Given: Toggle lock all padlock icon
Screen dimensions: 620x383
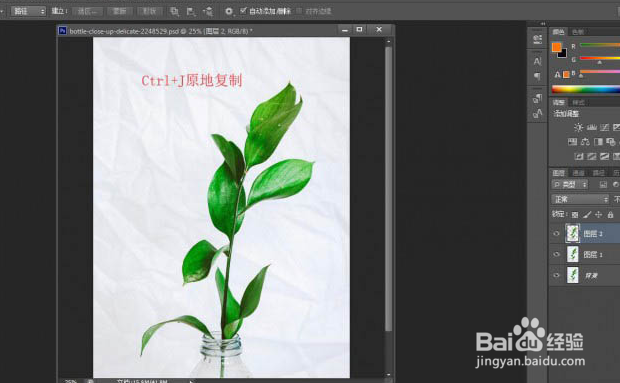Looking at the screenshot, I should click(611, 215).
